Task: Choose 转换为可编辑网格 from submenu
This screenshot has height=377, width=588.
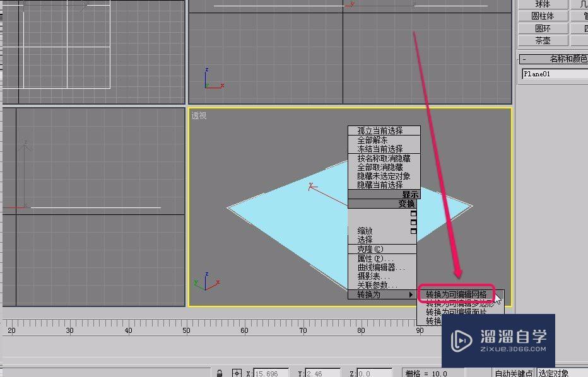Action: (456, 294)
